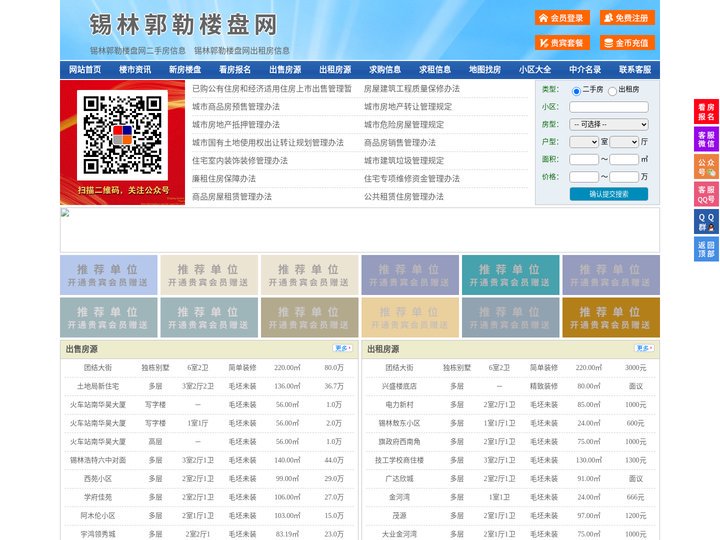Screen dimensions: 720x540
Task: Open the 小区大全 nav item
Action: 535,70
